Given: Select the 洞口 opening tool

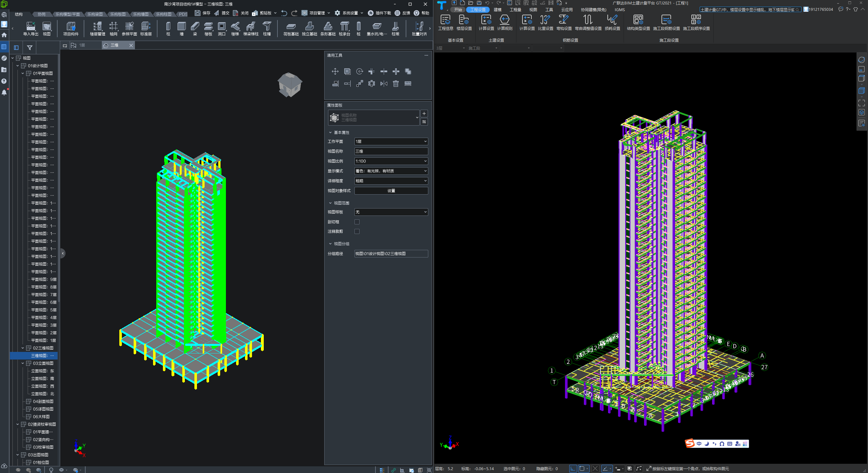Looking at the screenshot, I should coord(222,29).
